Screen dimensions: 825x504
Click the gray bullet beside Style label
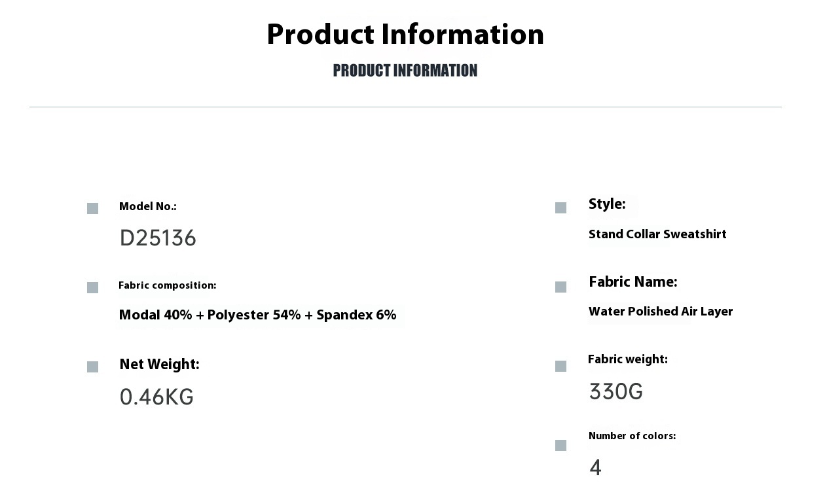coord(560,207)
